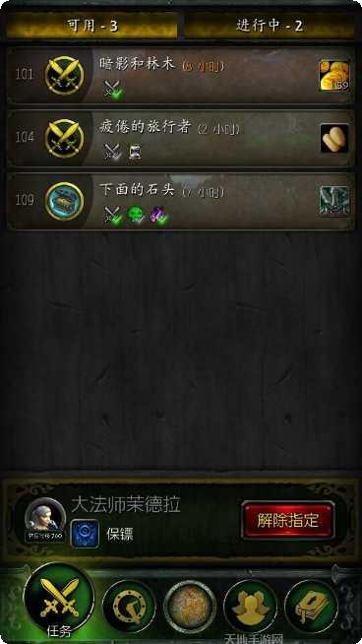This screenshot has height=644, width=362.
Task: Click the hourglass icon under 疲倦的旅行者
Action: click(x=135, y=153)
